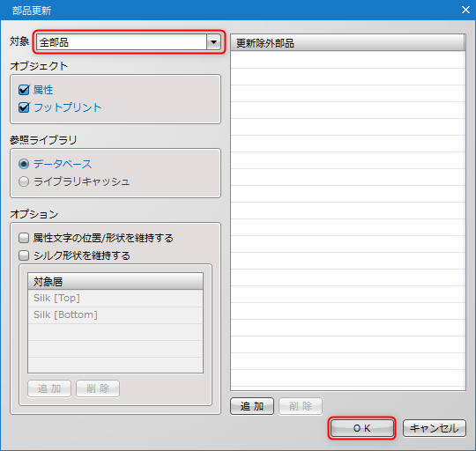
Task: Uncheck the 属性 checkbox
Action: (24, 90)
